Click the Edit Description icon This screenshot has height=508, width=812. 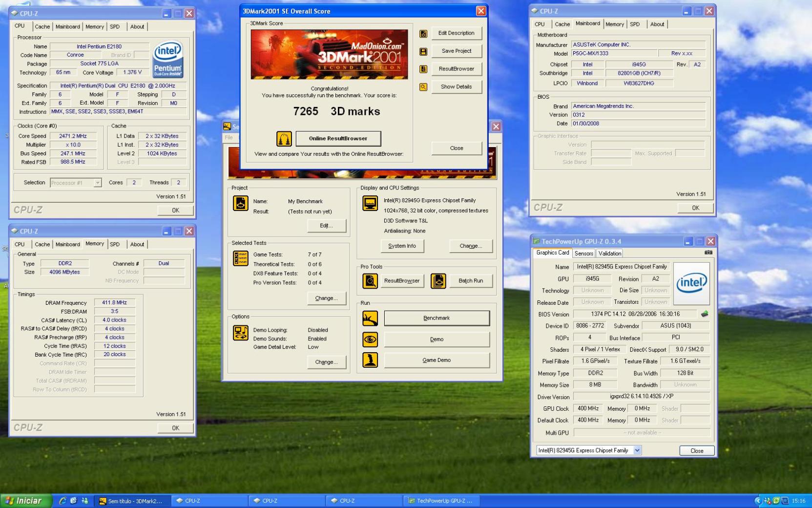(423, 34)
